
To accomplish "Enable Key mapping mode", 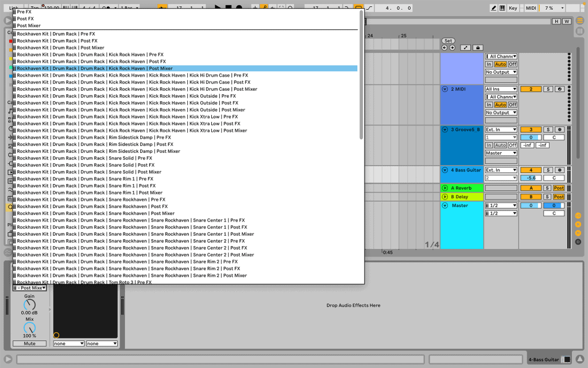I will 513,7.
